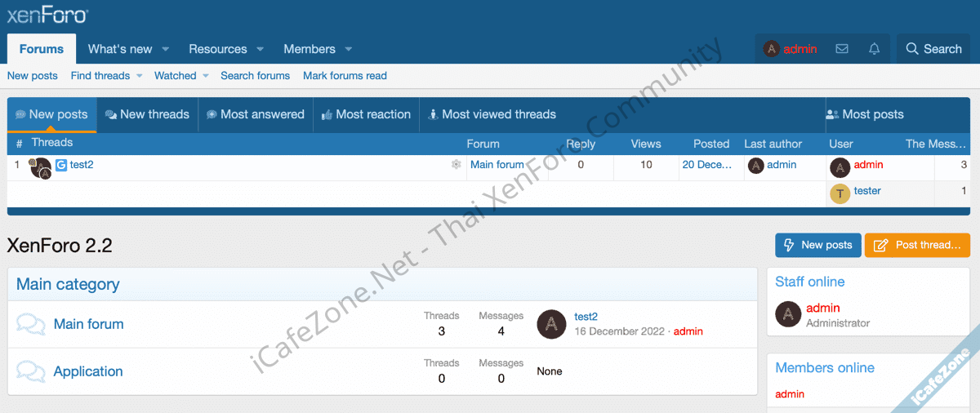Click tester's avatar in Most posts
Viewport: 980px width, 413px height.
click(840, 193)
